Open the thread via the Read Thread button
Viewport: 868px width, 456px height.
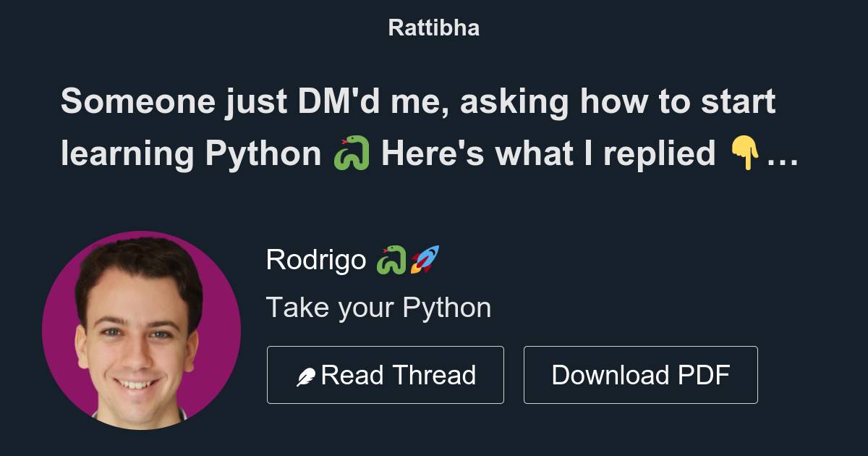pos(386,374)
